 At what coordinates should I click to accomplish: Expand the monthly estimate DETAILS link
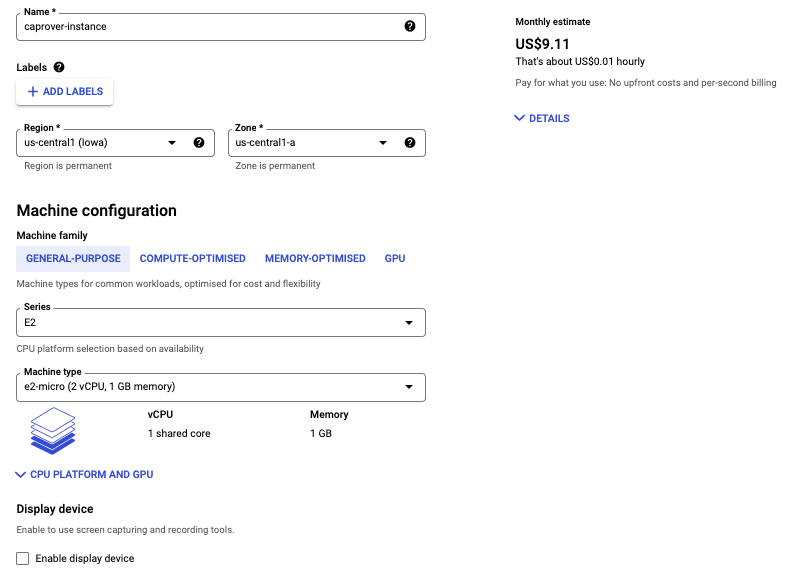click(541, 118)
